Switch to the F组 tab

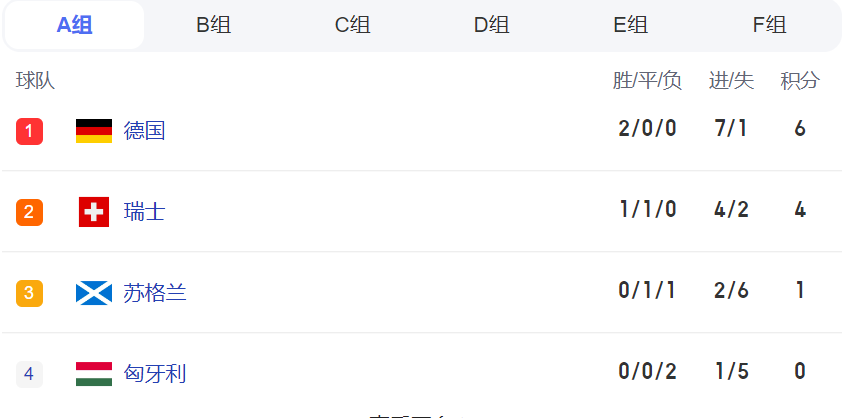coord(769,25)
